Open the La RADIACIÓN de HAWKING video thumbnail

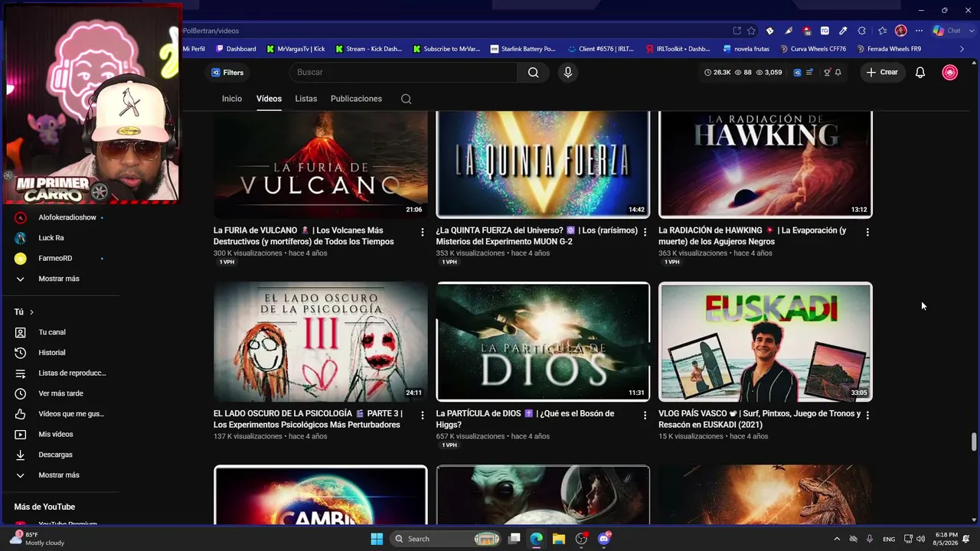point(766,165)
